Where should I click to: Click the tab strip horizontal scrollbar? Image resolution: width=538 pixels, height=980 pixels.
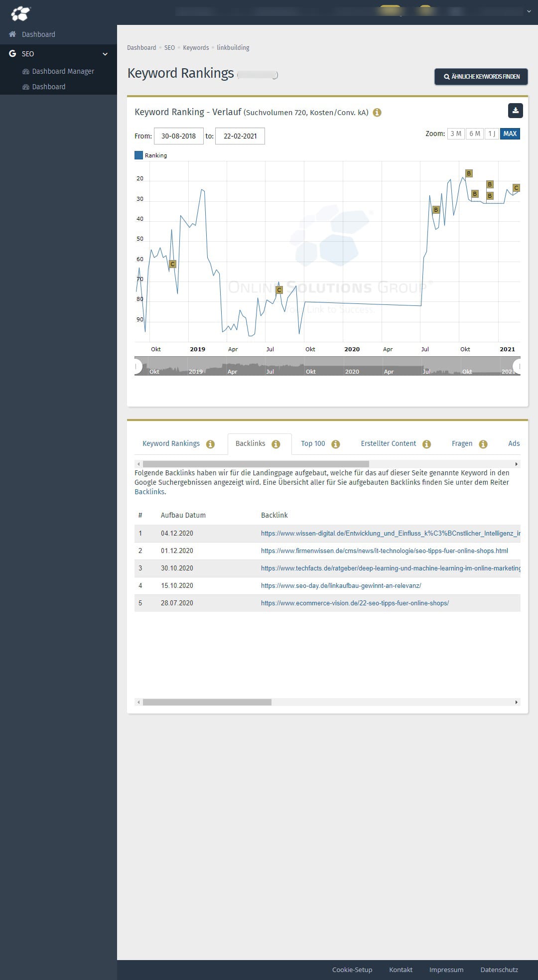[256, 464]
